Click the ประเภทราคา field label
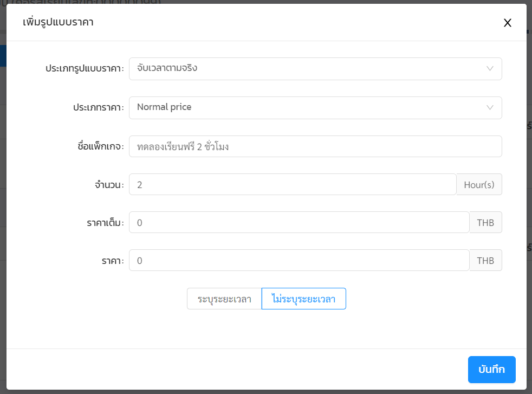 pos(99,108)
